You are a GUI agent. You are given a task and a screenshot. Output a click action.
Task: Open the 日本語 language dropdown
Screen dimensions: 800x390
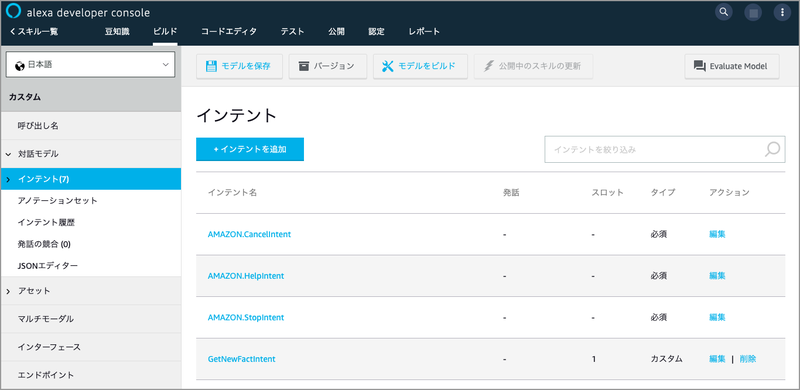(90, 65)
